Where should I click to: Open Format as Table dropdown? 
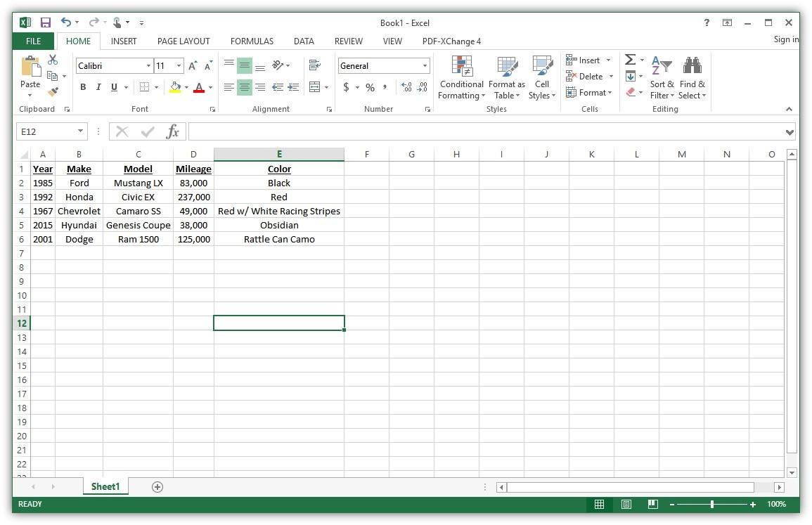[x=506, y=78]
